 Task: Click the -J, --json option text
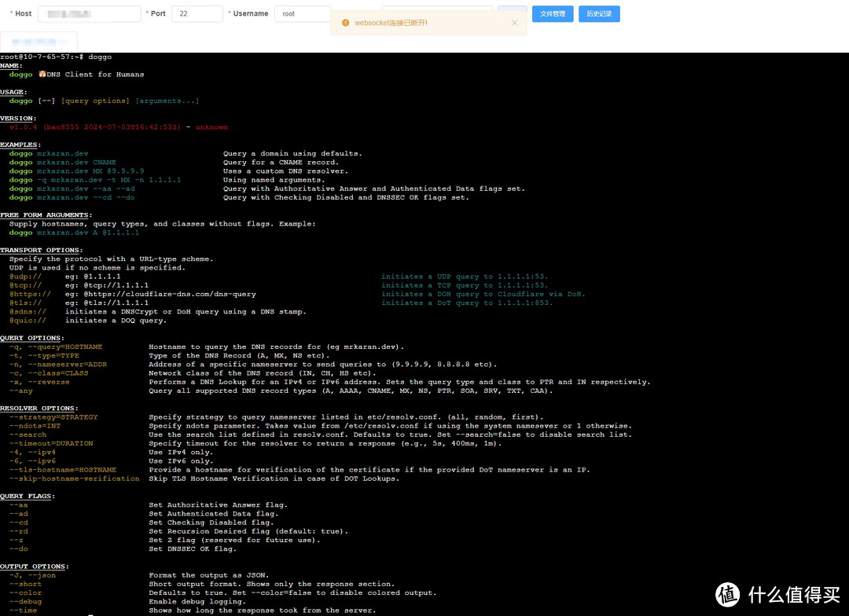[32, 575]
